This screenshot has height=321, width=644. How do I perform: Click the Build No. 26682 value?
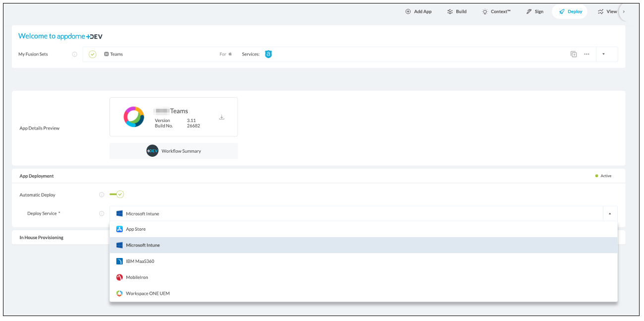tap(194, 126)
